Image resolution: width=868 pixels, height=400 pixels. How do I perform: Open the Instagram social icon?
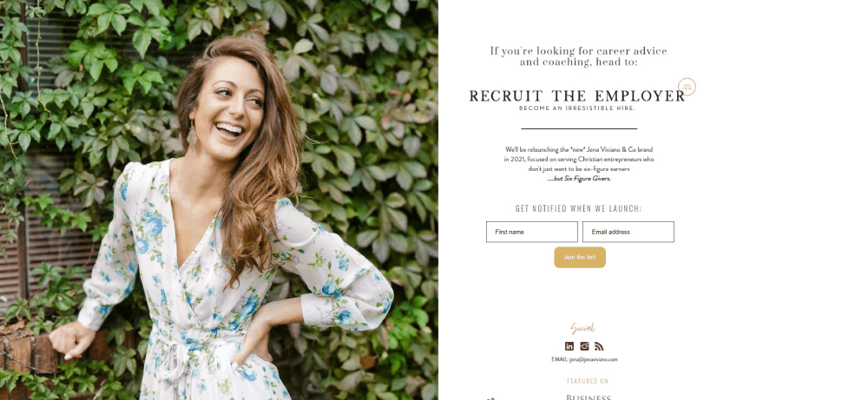584,346
